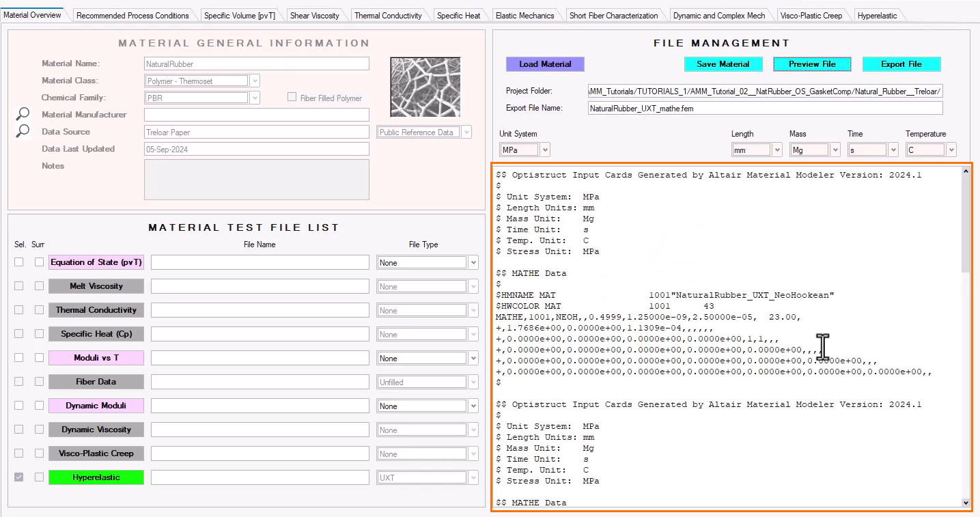Click the magnifier icon beside Material Manufacturer
Screen dimensions: 980x517
click(x=23, y=114)
